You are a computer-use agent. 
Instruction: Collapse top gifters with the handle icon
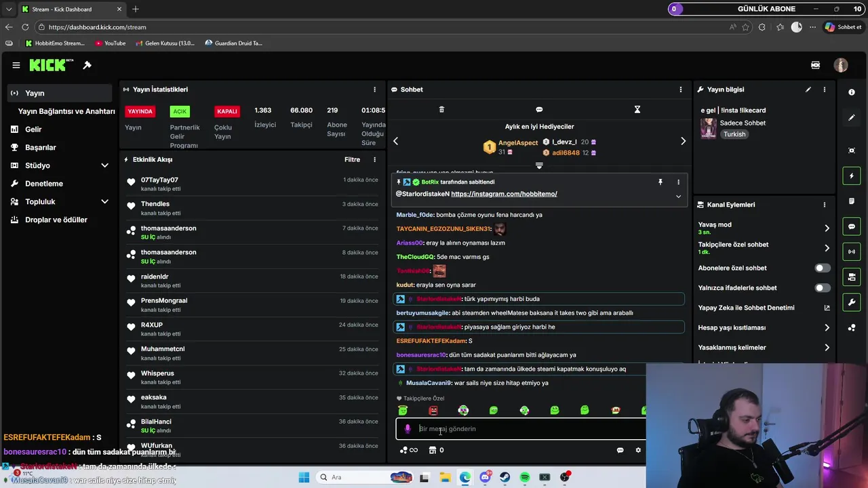click(x=539, y=165)
